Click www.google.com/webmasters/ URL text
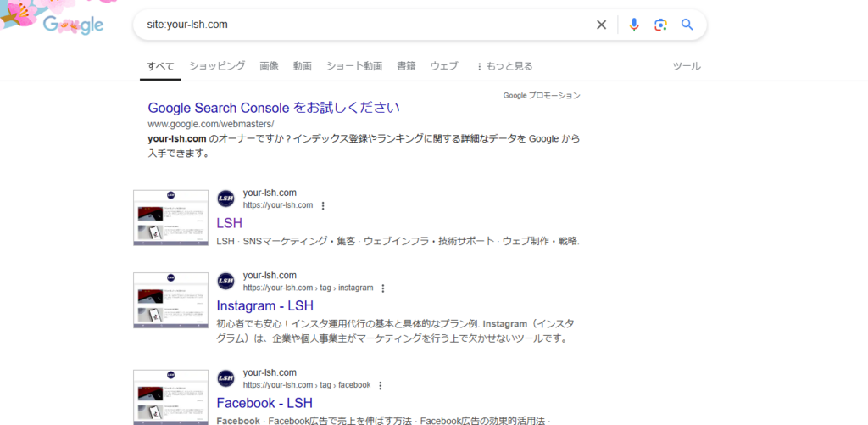This screenshot has width=868, height=425. pyautogui.click(x=211, y=124)
